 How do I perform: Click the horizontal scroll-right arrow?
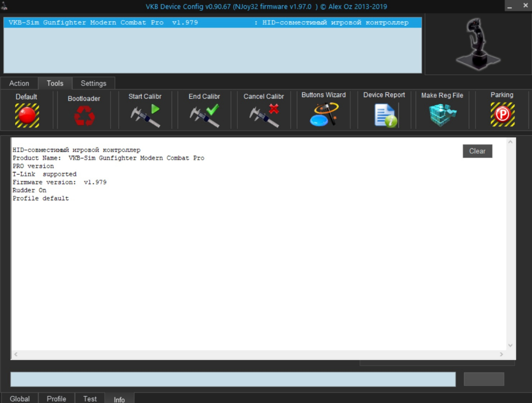tap(501, 354)
